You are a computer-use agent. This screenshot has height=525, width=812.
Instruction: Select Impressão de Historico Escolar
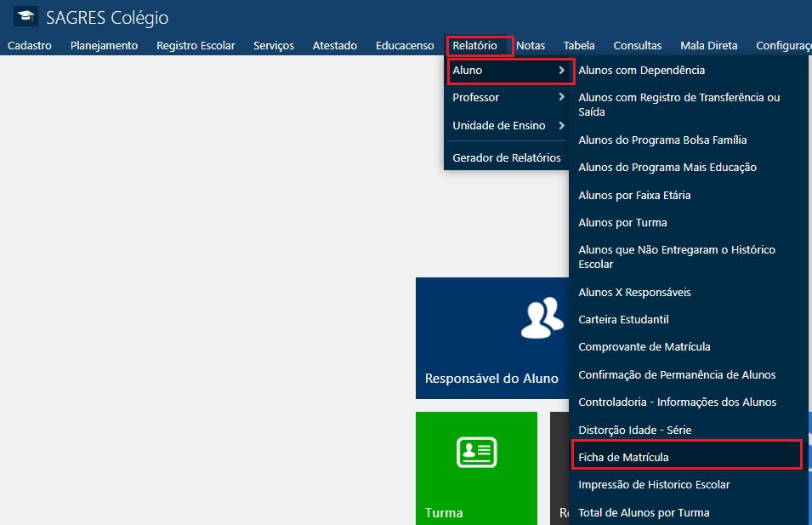[x=654, y=485]
